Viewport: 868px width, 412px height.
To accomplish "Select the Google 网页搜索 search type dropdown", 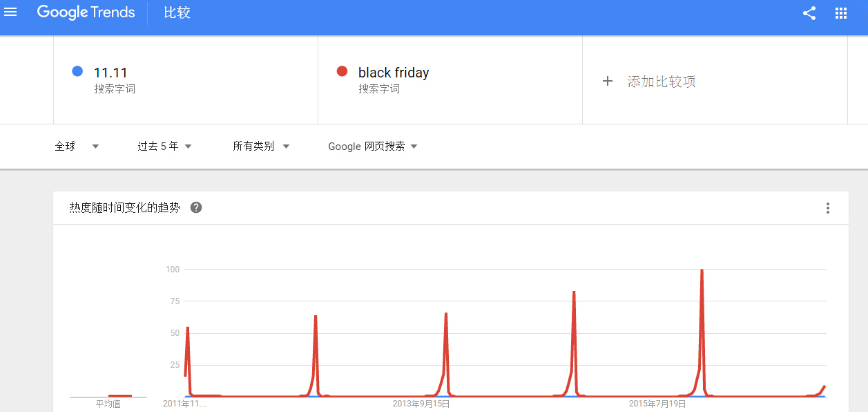I will [x=373, y=146].
